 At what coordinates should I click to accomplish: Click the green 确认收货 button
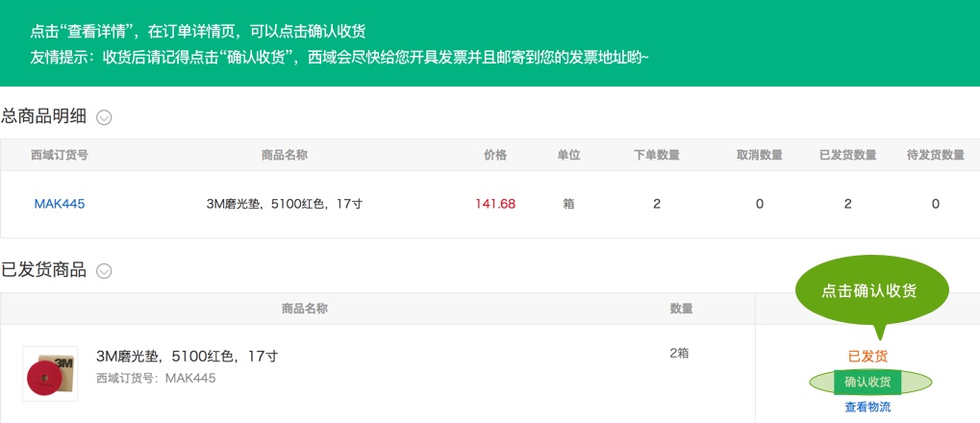pos(867,382)
